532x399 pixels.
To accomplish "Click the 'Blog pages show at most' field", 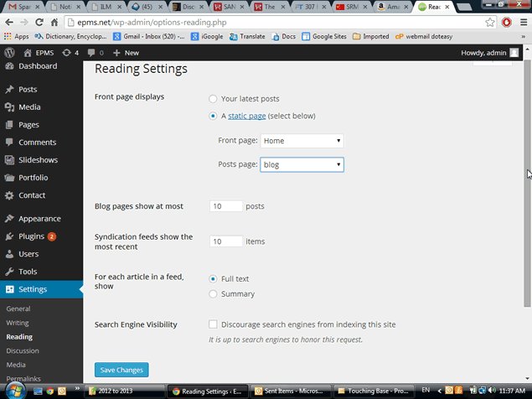I will point(225,206).
